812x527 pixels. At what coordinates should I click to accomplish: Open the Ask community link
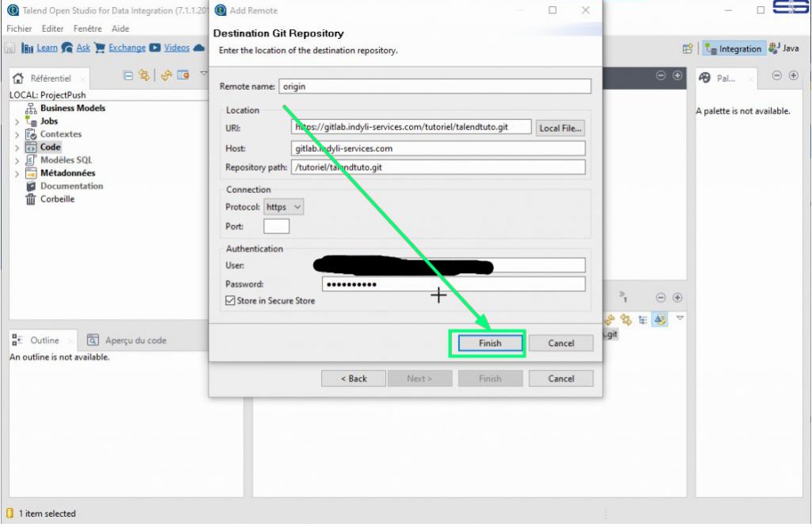82,48
